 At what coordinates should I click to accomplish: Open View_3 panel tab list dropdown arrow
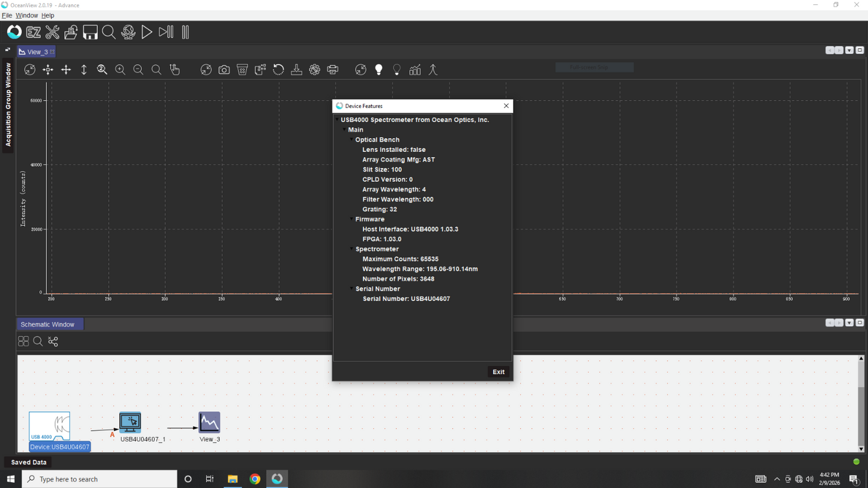point(849,50)
